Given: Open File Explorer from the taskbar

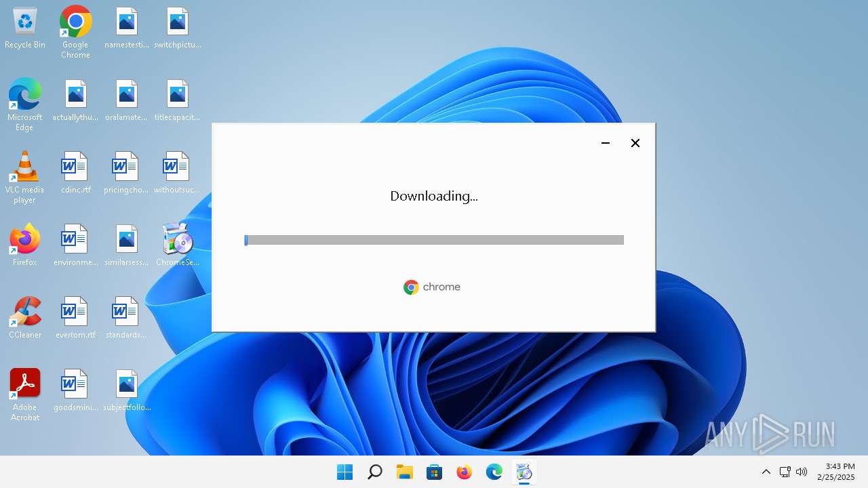Looking at the screenshot, I should 405,472.
